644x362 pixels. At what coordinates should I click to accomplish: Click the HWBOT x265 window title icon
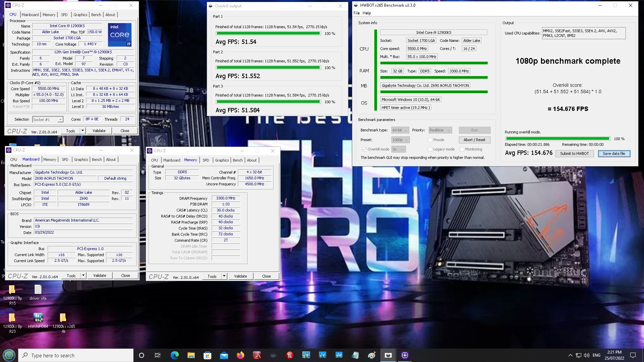(x=356, y=5)
